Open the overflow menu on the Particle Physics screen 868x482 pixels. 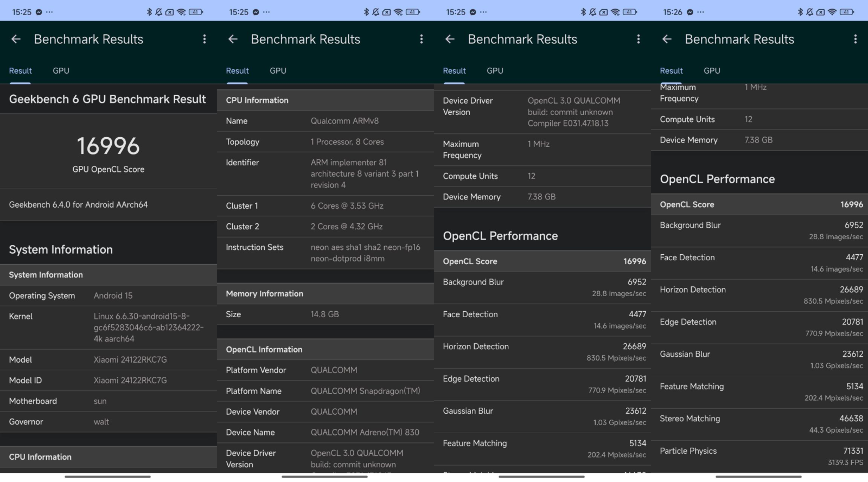click(x=855, y=39)
